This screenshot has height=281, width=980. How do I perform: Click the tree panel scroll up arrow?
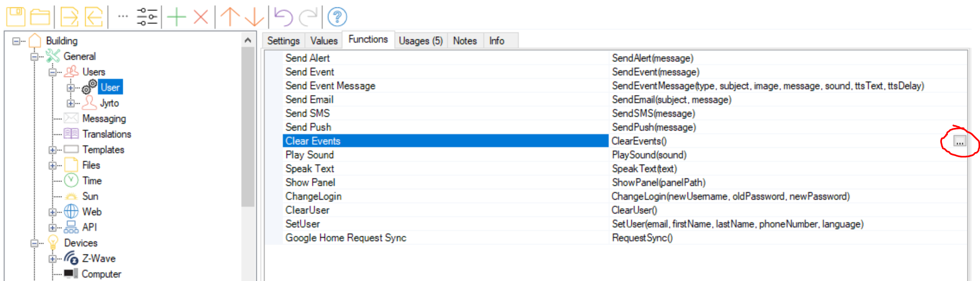click(248, 40)
